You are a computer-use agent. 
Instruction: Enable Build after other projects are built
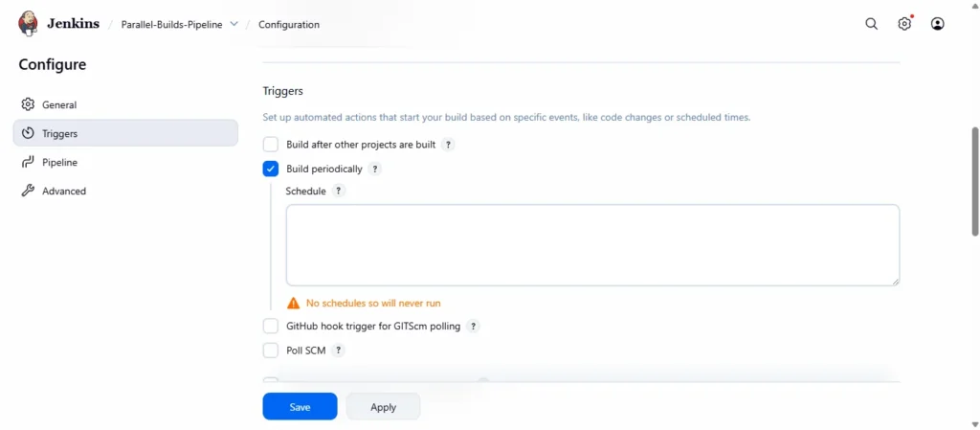[271, 145]
